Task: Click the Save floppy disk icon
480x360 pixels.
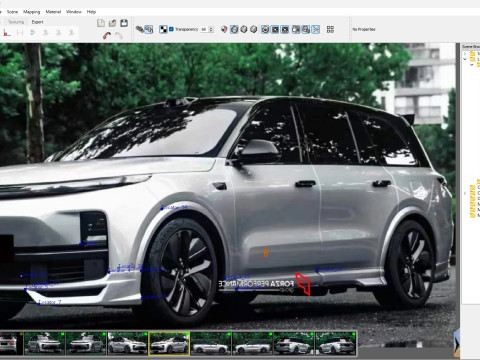Action: point(124,23)
